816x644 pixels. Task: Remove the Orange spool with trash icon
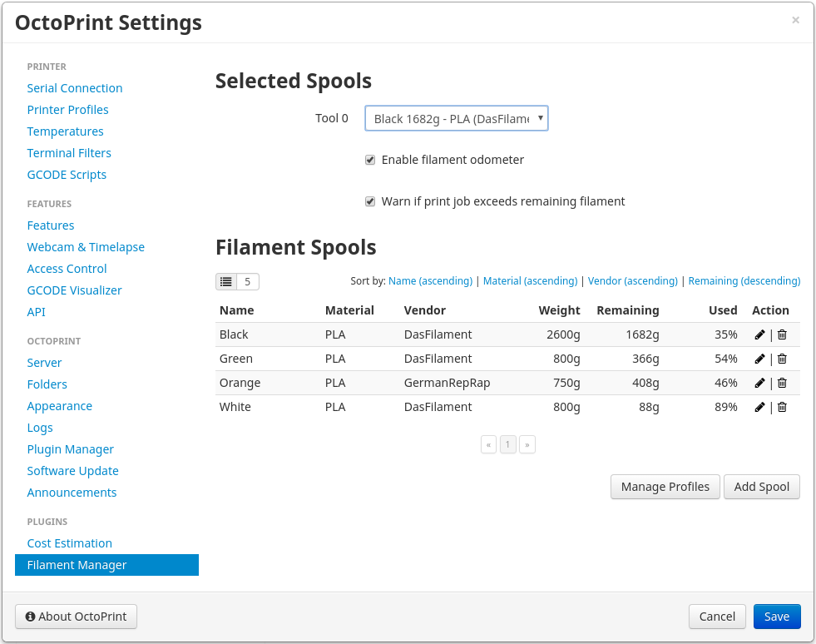tap(782, 383)
